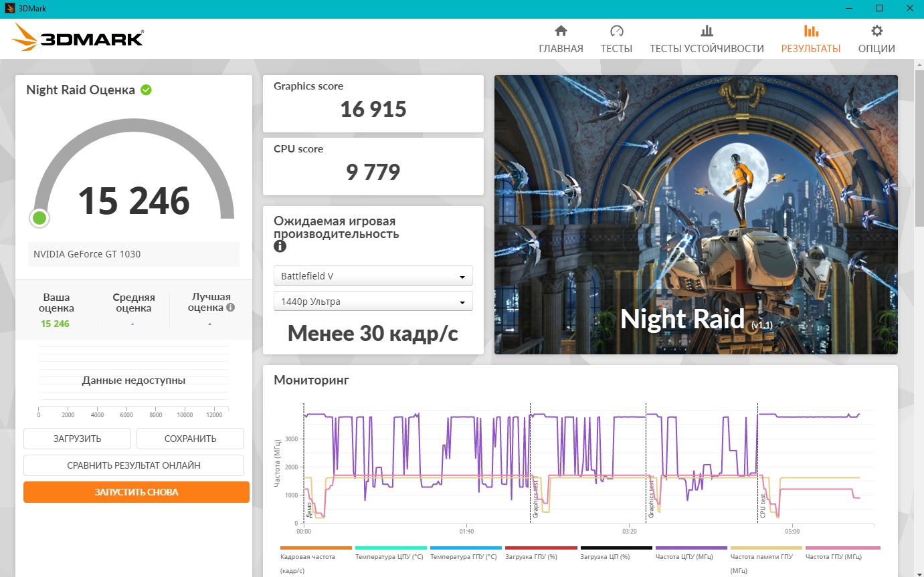Image resolution: width=924 pixels, height=577 pixels.
Task: Toggle Кадровая частота legend swatch
Action: click(x=316, y=548)
